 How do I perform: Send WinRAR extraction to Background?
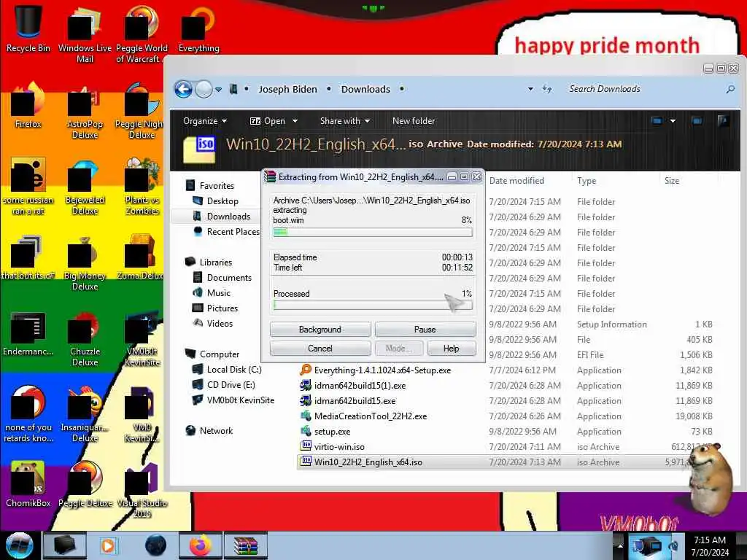[320, 330]
